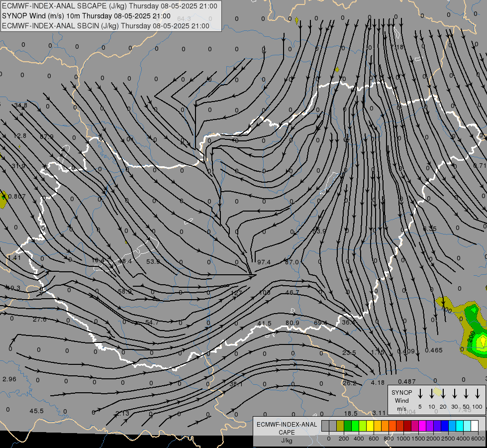Image resolution: width=487 pixels, height=448 pixels.
Task: Click the 800 tick on CAPE legend
Action: (389, 439)
